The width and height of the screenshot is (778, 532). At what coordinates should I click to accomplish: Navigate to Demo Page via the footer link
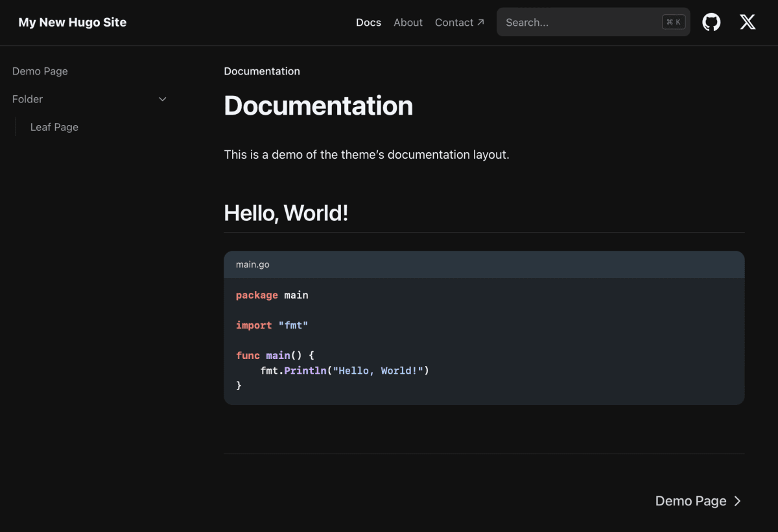tap(690, 501)
